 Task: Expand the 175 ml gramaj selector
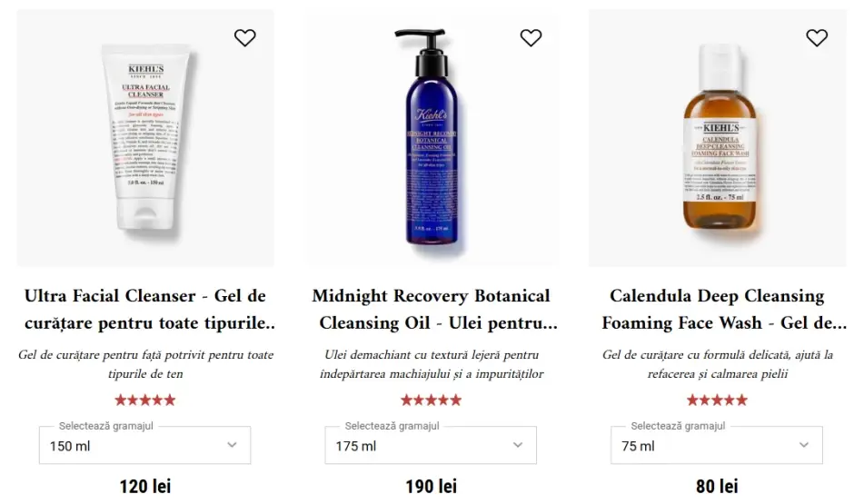(431, 445)
